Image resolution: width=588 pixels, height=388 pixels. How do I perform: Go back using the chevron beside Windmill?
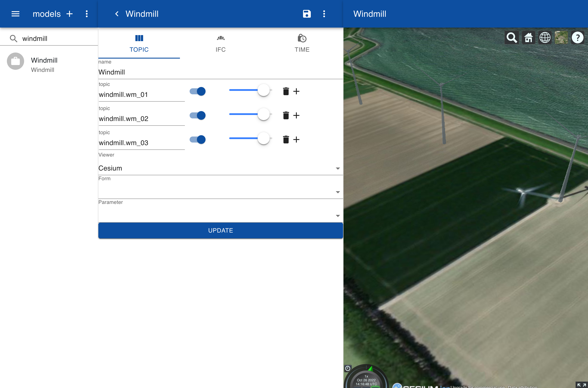pos(117,14)
